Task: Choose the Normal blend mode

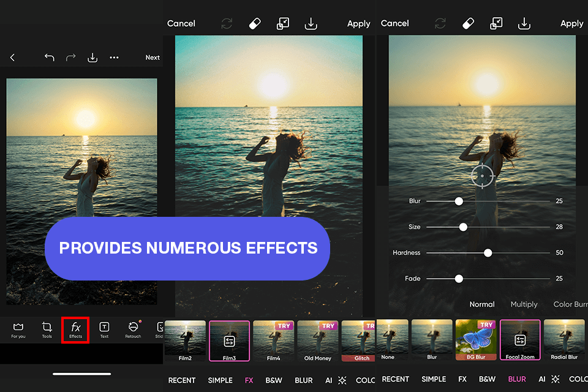Action: [482, 304]
